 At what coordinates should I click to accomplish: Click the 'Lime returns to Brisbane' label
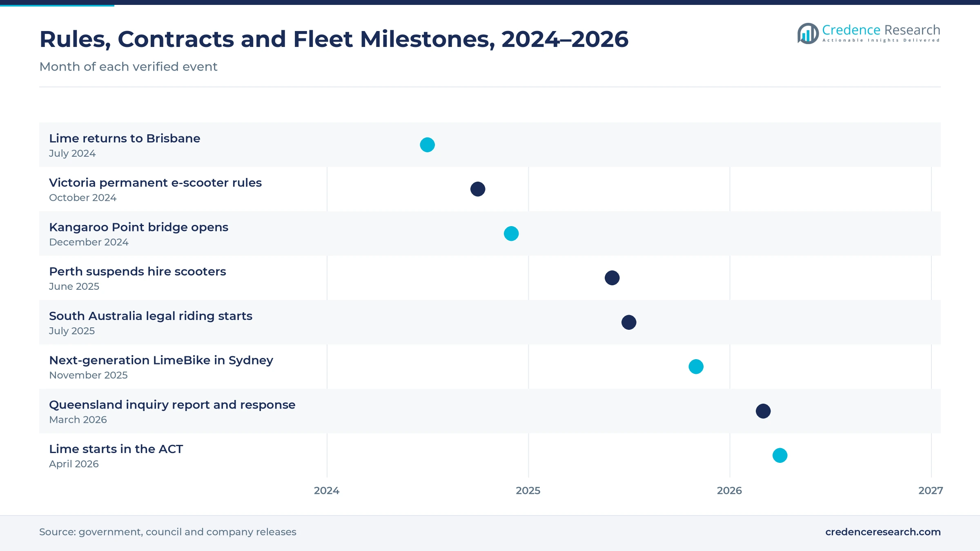point(125,138)
